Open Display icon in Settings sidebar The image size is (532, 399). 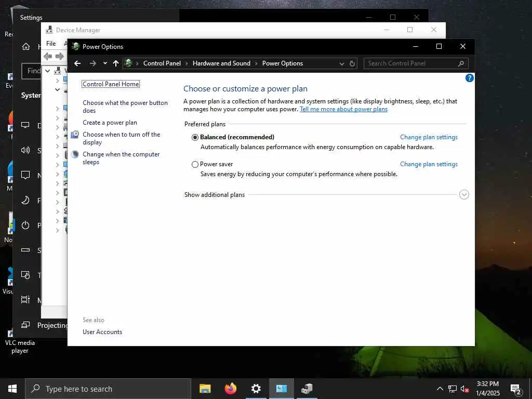(25, 125)
